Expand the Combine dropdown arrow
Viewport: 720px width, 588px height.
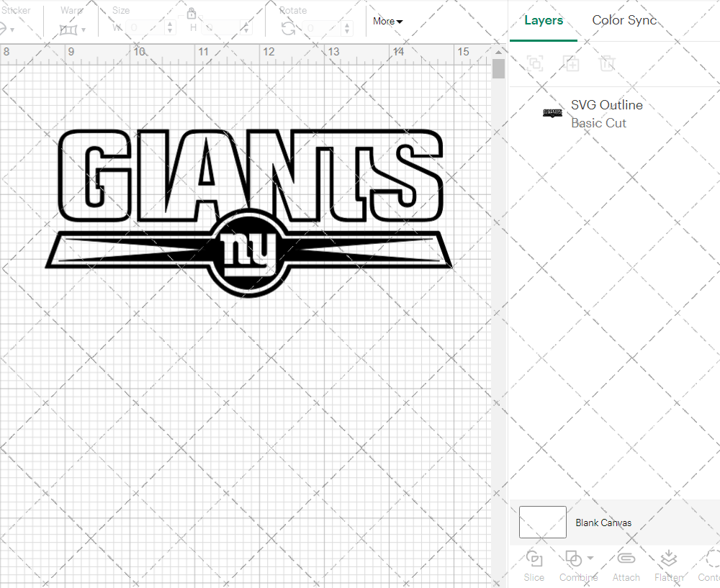[x=590, y=558]
